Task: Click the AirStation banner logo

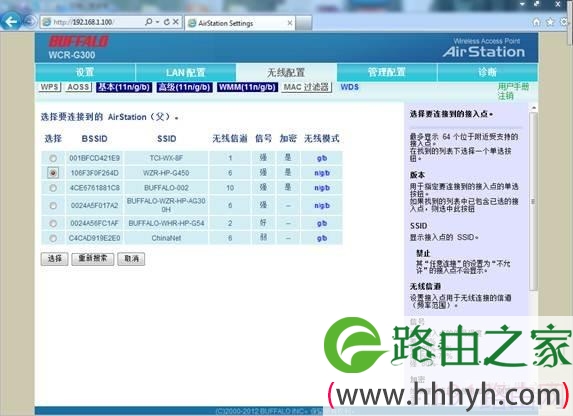Action: pyautogui.click(x=484, y=49)
